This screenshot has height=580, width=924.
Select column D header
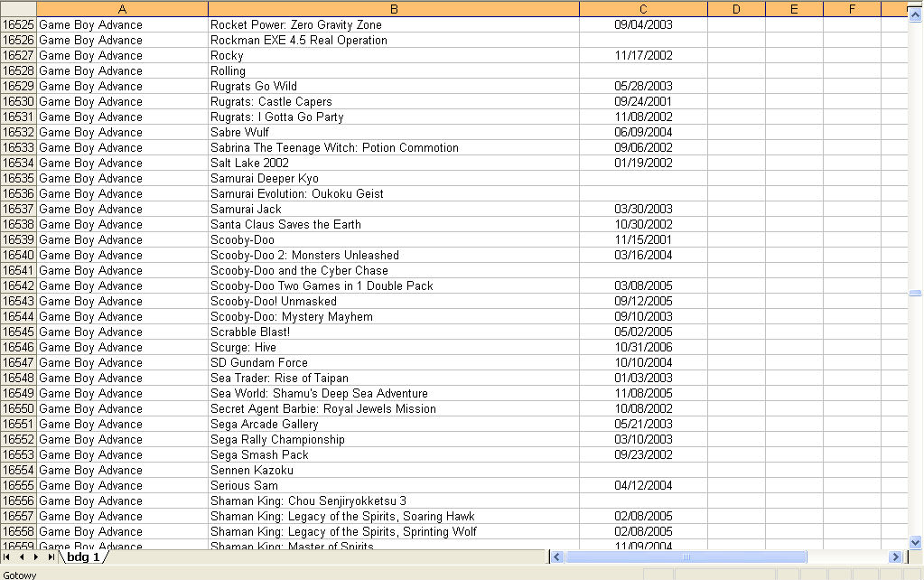pos(737,9)
